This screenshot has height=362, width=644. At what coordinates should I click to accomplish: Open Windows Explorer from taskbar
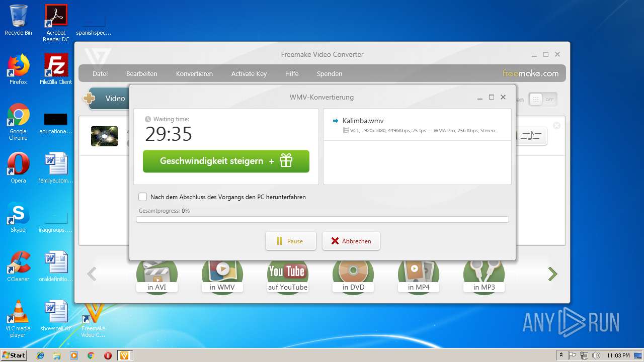[x=57, y=355]
